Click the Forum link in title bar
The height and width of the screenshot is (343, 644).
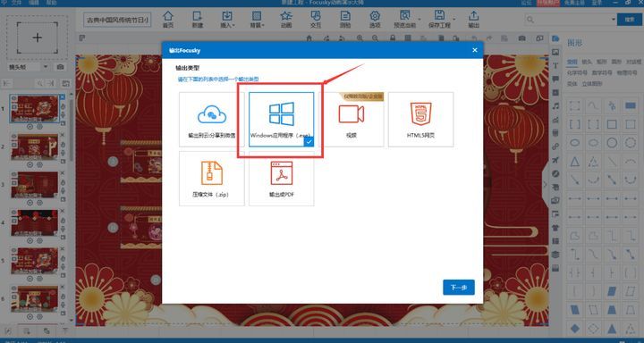pos(526,3)
